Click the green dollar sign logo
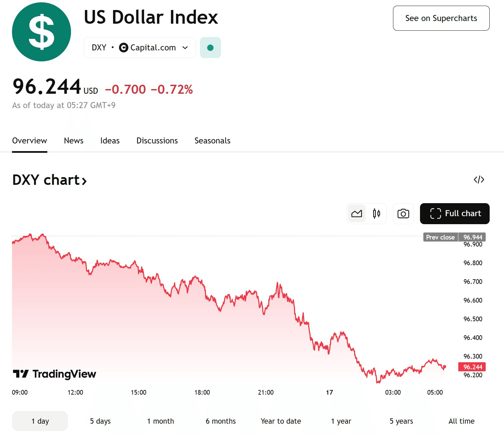The width and height of the screenshot is (504, 435). pyautogui.click(x=41, y=32)
